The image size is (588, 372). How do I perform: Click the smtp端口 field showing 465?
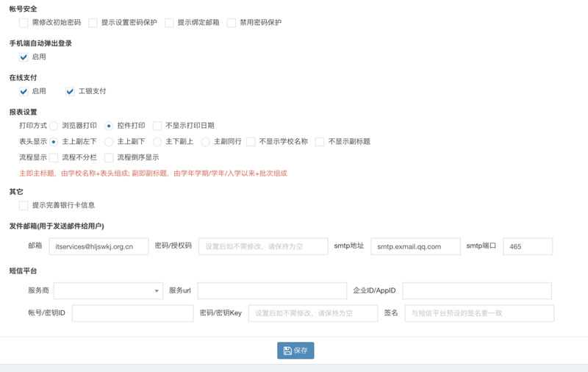[527, 247]
